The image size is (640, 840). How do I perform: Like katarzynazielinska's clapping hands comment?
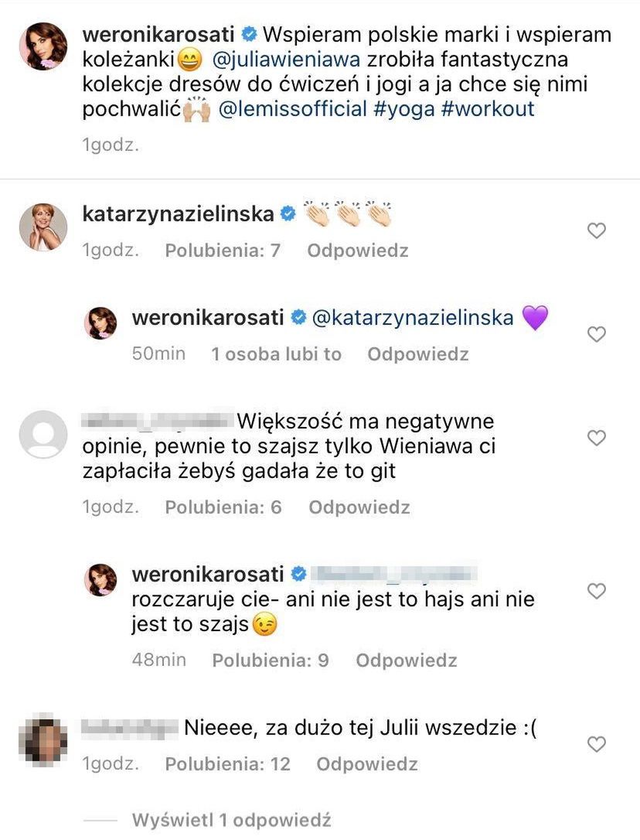pos(596,230)
